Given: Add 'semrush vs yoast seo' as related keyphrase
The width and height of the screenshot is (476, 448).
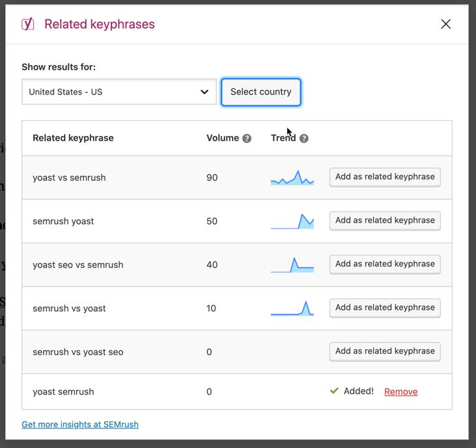Looking at the screenshot, I should pos(385,352).
